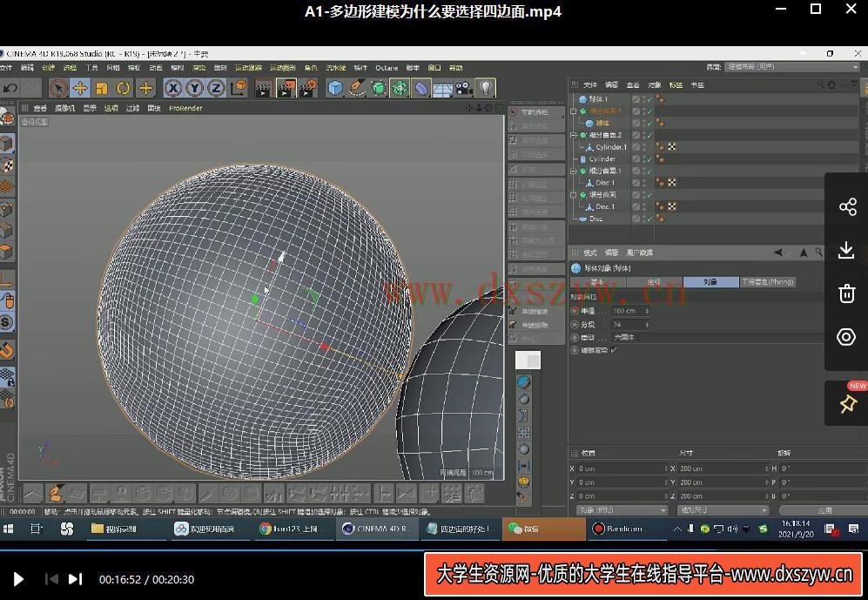
Task: Pick the Rotate tool
Action: coord(124,88)
